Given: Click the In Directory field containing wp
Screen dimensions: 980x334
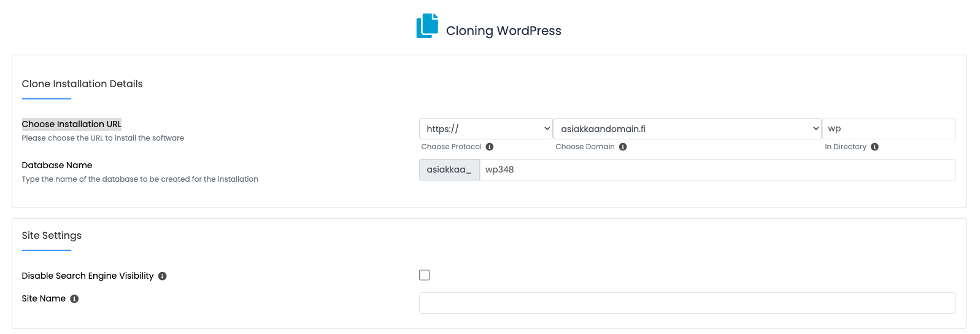Looking at the screenshot, I should [889, 129].
